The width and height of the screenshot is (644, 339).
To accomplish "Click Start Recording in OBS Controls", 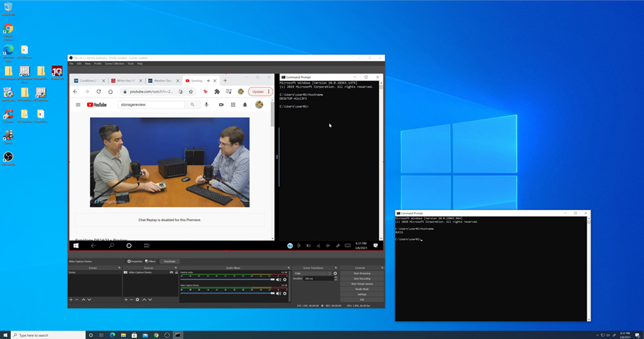I will [x=362, y=278].
